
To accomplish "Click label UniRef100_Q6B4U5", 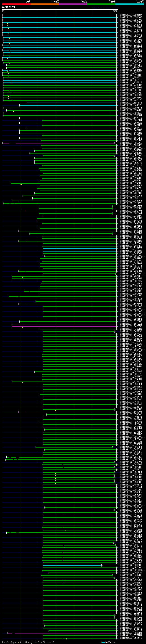I will click(x=131, y=532).
